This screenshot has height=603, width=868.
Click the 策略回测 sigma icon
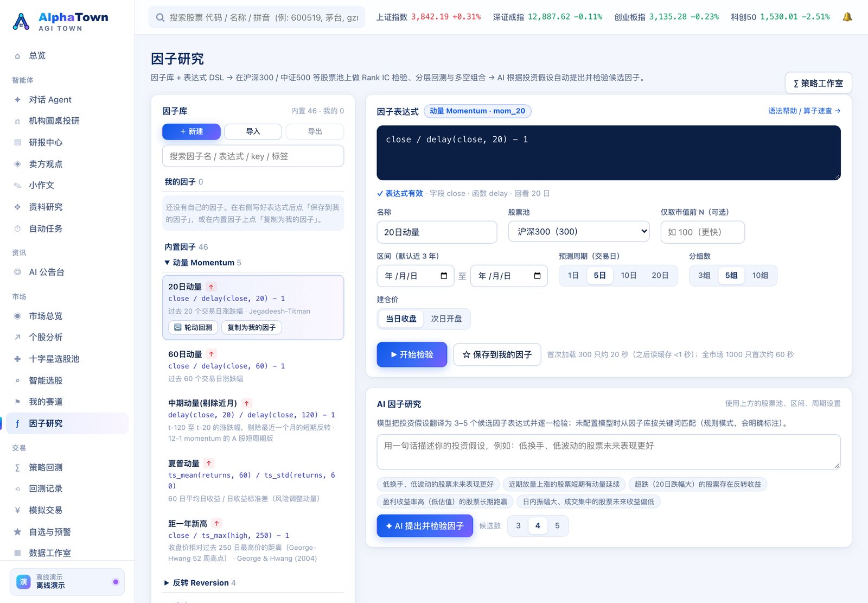pos(17,467)
